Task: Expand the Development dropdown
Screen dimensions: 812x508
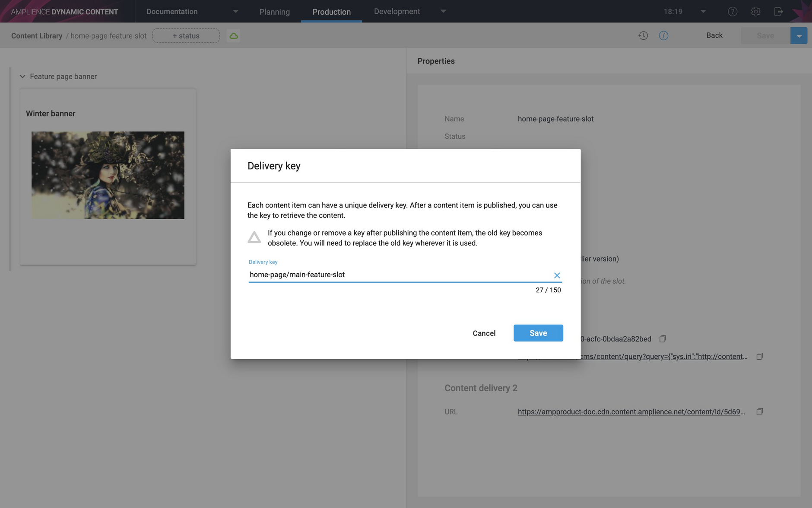Action: point(444,11)
